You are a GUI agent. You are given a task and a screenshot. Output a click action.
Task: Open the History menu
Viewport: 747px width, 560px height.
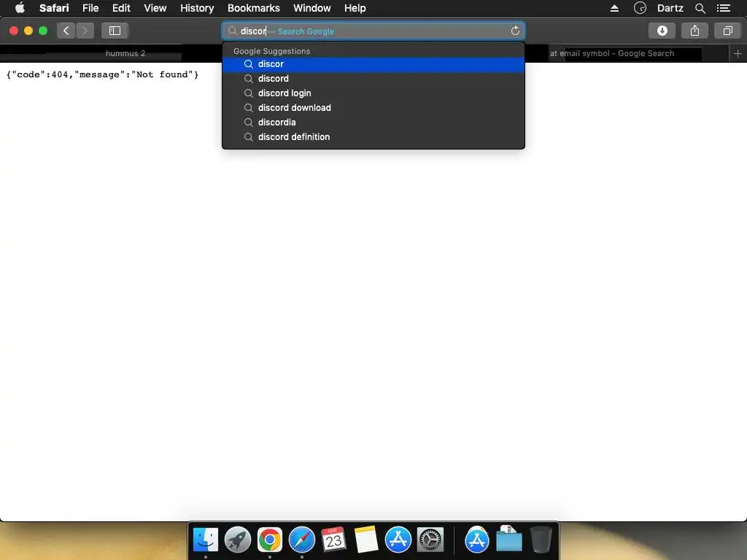pyautogui.click(x=197, y=8)
